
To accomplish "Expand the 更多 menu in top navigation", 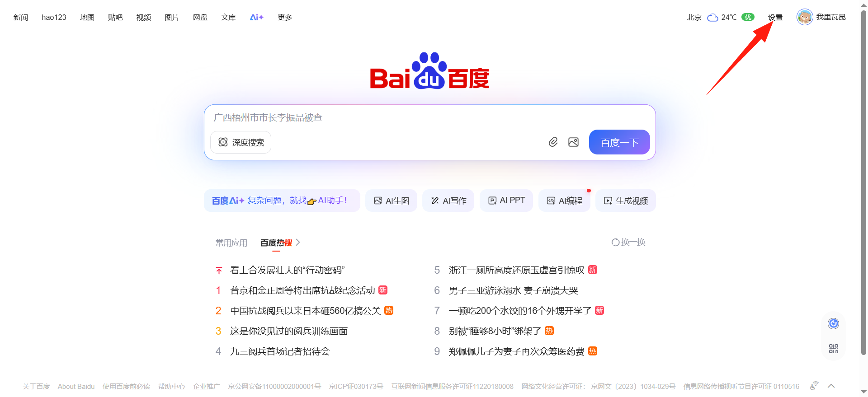I will tap(285, 17).
